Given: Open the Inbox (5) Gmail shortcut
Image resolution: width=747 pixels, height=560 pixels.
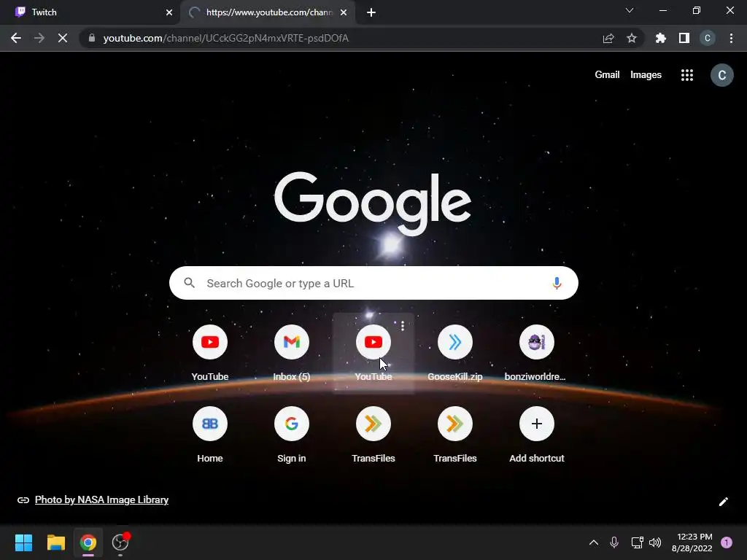Looking at the screenshot, I should click(292, 353).
